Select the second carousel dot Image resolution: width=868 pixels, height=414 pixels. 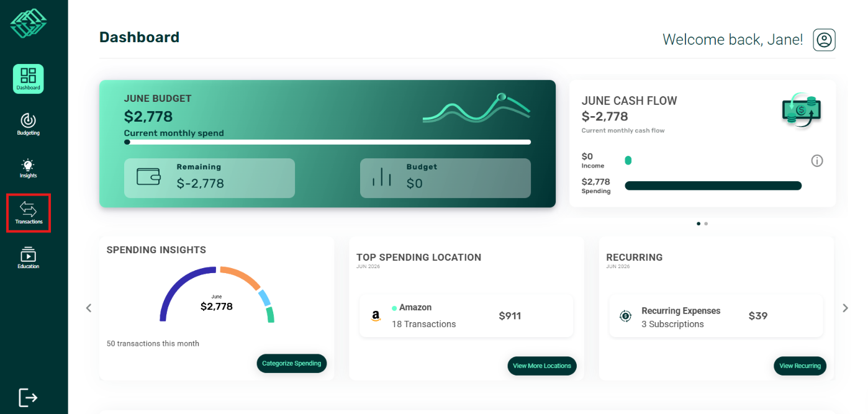coord(706,223)
